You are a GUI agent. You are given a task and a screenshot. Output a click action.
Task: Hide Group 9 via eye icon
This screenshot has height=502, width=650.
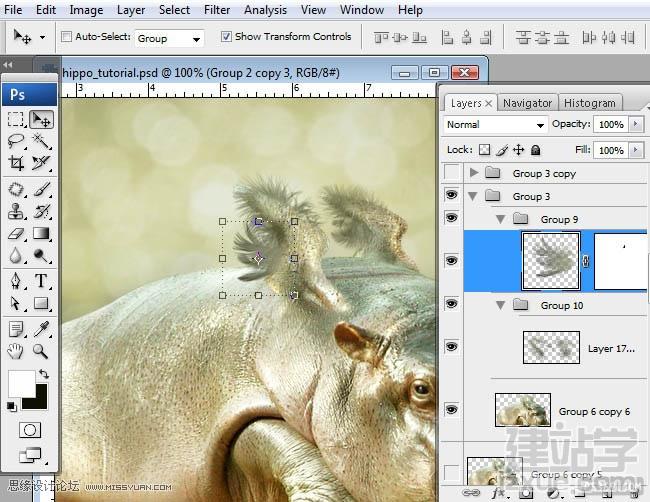451,217
